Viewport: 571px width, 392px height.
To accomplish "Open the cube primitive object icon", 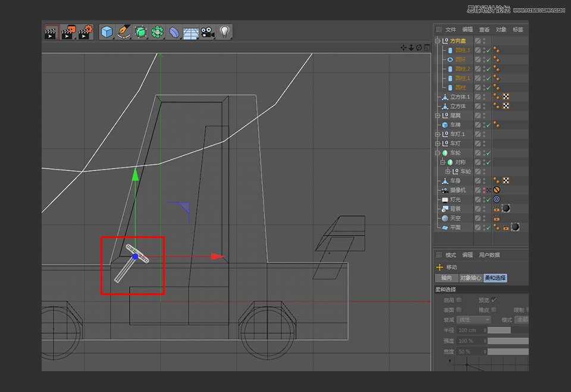I will [106, 32].
